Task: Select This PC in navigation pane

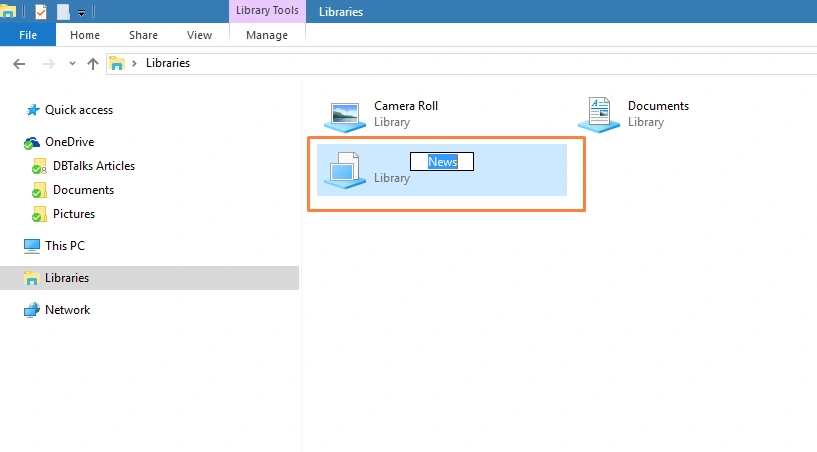Action: tap(65, 246)
